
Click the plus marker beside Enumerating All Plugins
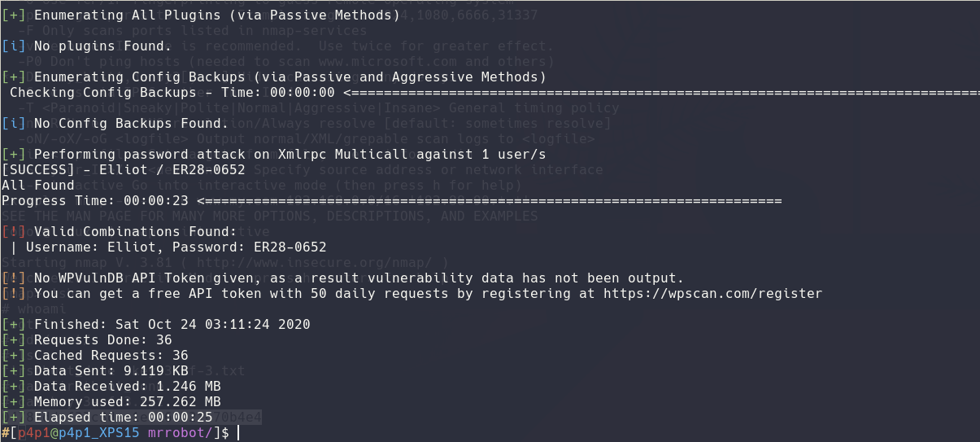point(14,15)
